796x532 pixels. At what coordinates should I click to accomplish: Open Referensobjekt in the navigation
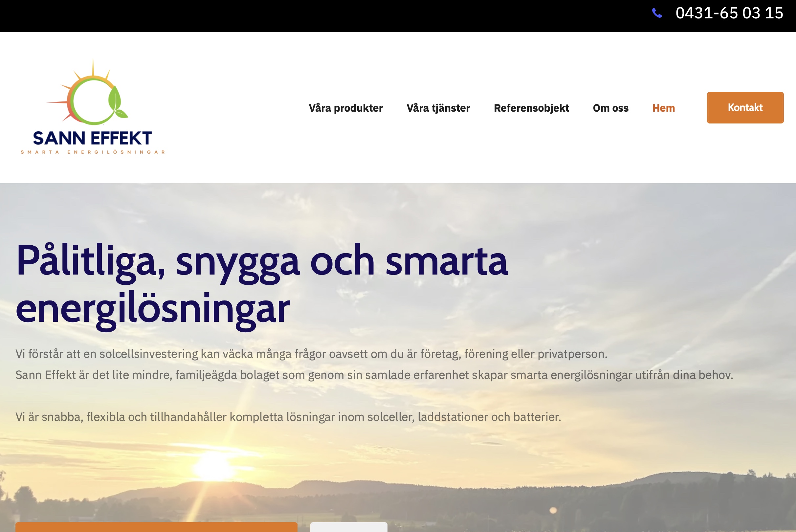[531, 108]
